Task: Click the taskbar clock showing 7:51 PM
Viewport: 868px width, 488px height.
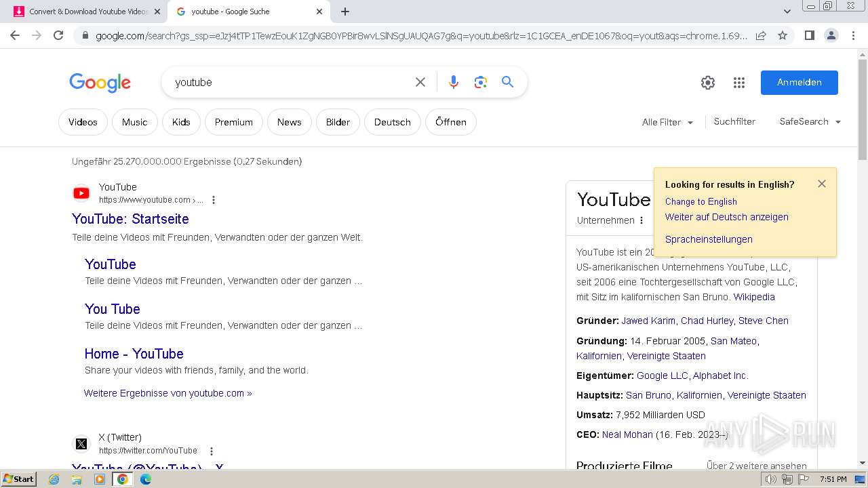Action: 833,479
